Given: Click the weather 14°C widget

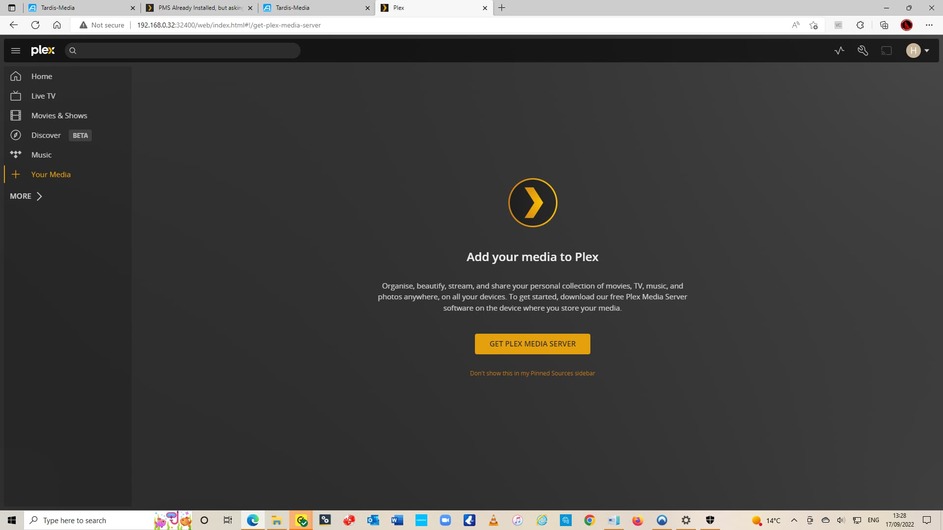Looking at the screenshot, I should [766, 520].
